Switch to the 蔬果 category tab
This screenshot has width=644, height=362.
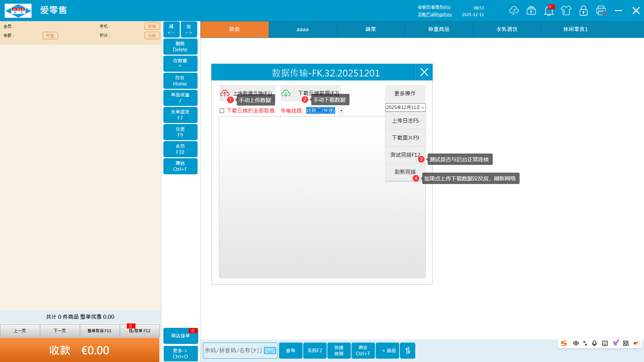tap(371, 29)
